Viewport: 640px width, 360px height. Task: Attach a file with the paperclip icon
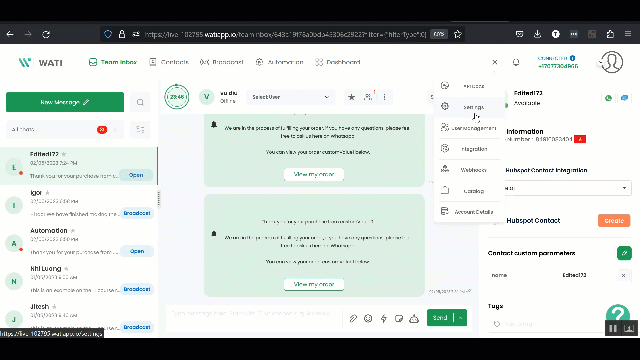coord(353,318)
